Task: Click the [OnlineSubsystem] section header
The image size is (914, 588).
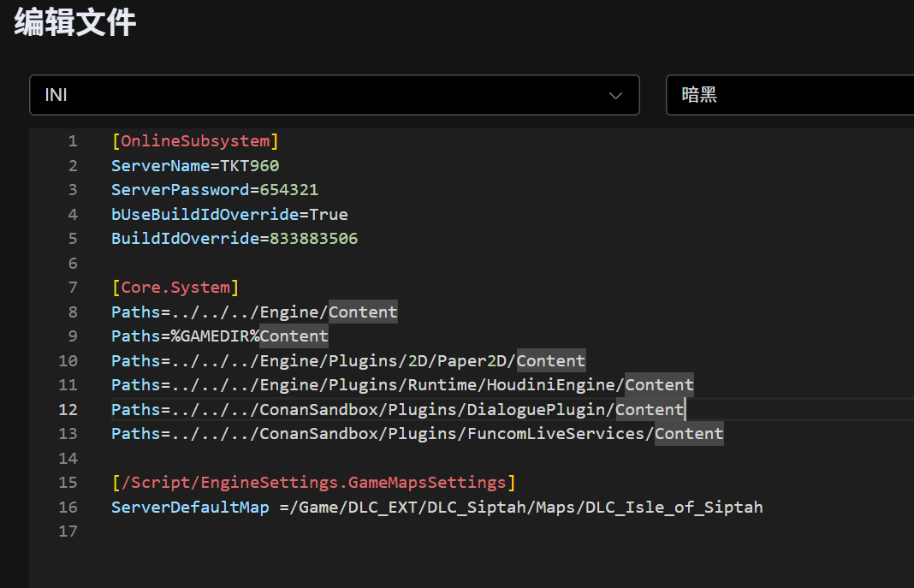Action: point(195,141)
